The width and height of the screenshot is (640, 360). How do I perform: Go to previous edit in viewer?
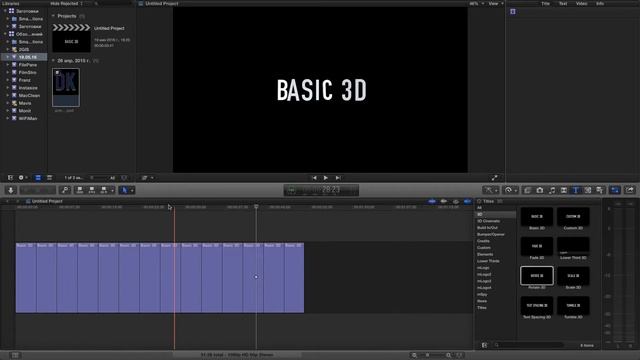tap(314, 178)
